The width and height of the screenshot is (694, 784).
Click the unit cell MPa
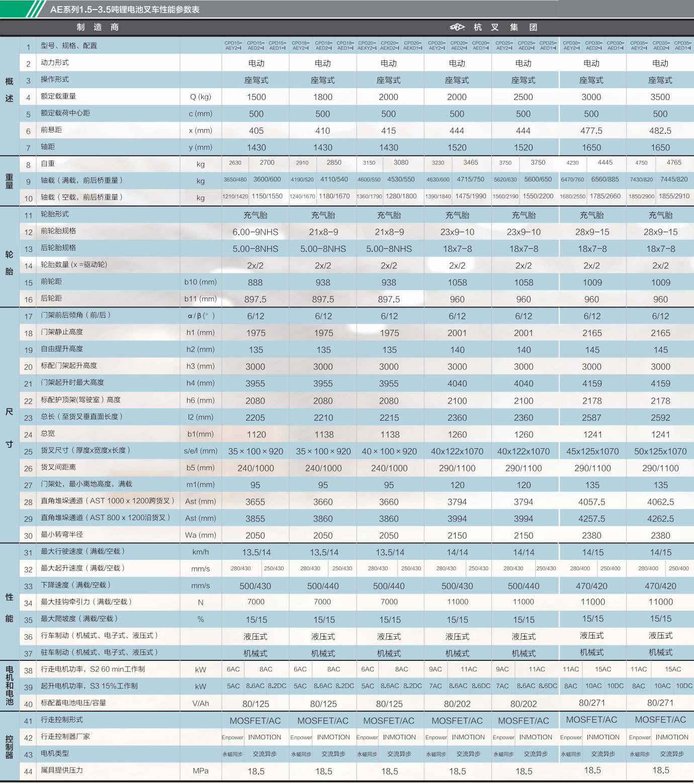[201, 771]
